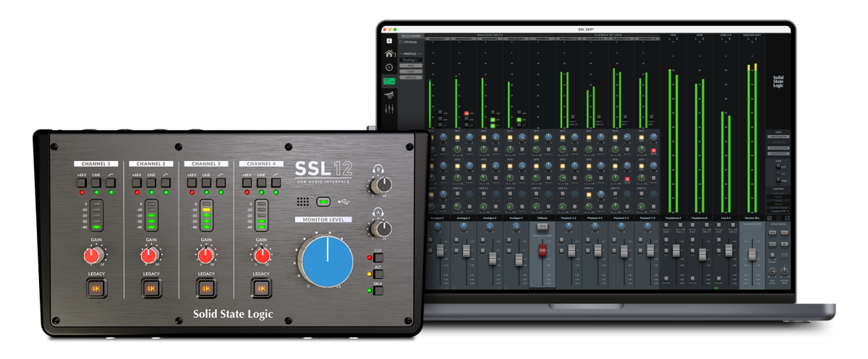This screenshot has height=359, width=868.
Task: Unmute the red HP B mute on Playback 5-6
Action: coord(627,178)
